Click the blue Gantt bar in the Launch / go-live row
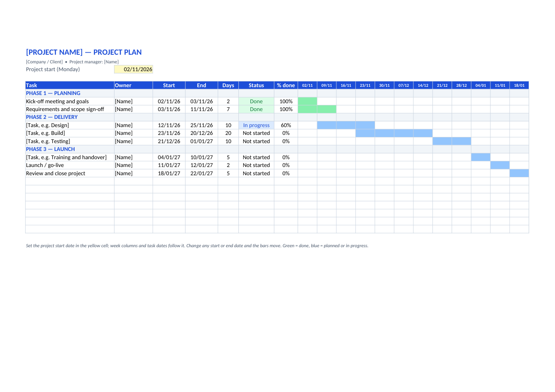 (500, 165)
